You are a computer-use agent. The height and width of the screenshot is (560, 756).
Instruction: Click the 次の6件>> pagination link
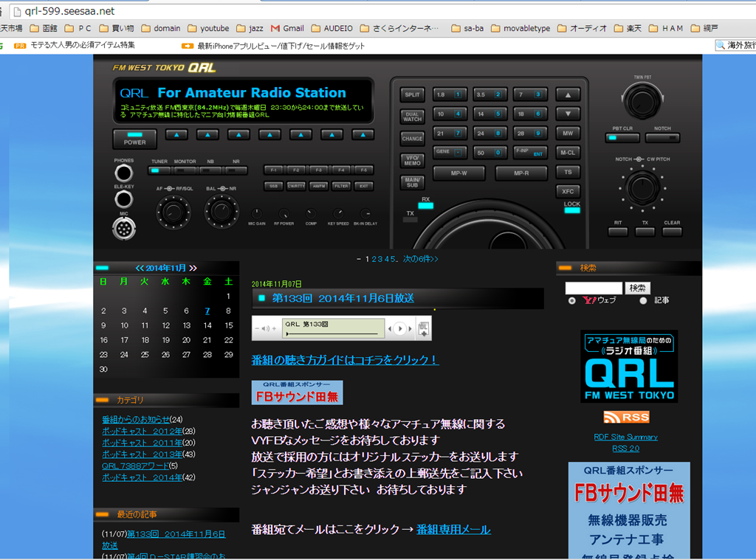tap(420, 259)
